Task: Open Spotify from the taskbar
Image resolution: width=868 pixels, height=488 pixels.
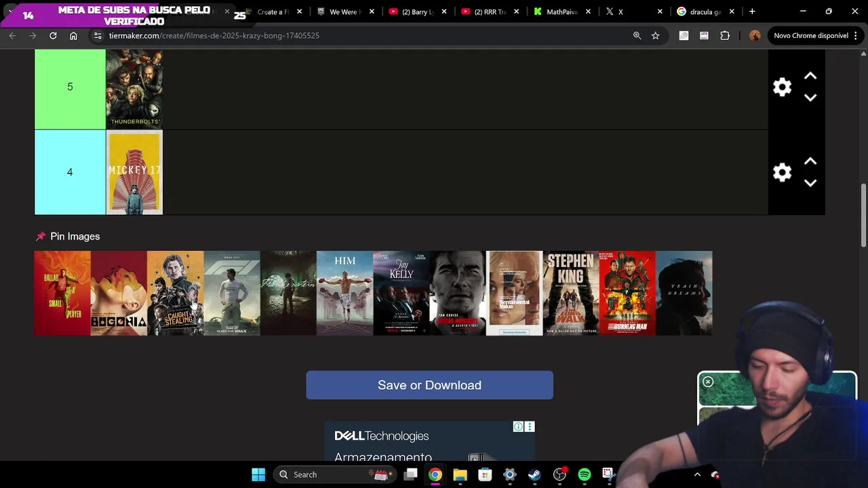Action: (x=585, y=474)
